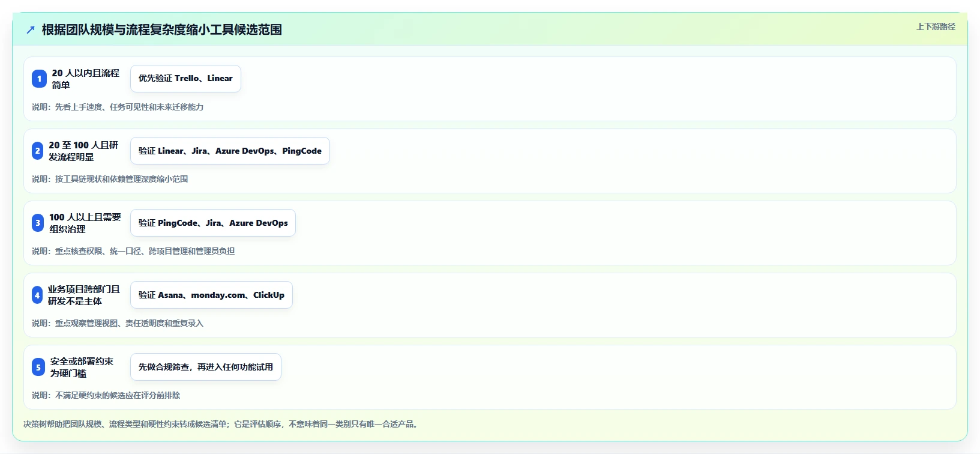Click the condition 20 人以内且流程简单
The width and height of the screenshot is (980, 454).
click(x=86, y=79)
